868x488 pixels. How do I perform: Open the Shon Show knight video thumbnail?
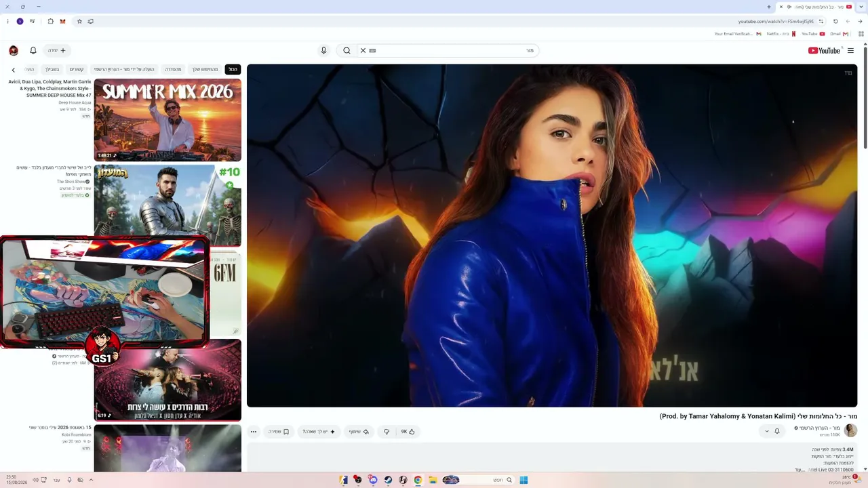(x=167, y=206)
